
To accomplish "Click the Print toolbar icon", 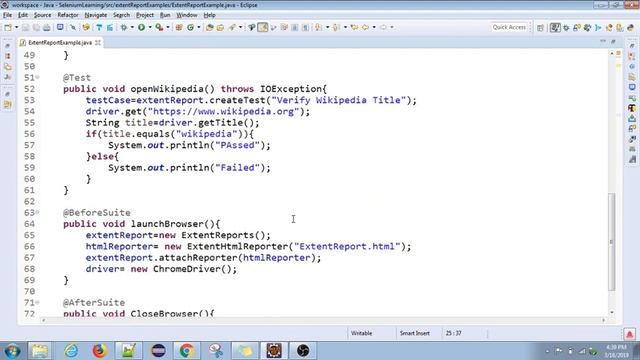I will point(47,27).
